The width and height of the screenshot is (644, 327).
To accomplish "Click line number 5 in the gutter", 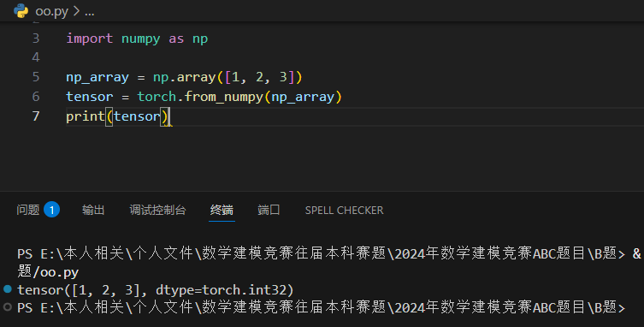I will coord(36,77).
